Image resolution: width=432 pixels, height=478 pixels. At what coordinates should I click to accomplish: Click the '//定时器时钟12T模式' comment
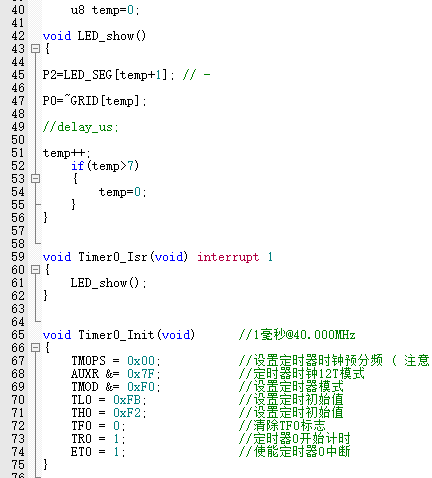click(x=301, y=374)
